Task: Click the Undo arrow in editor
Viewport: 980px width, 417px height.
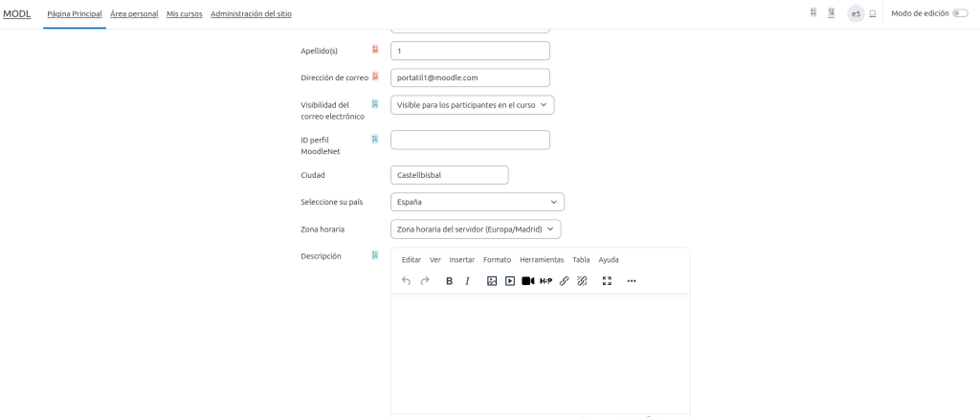Action: [406, 281]
